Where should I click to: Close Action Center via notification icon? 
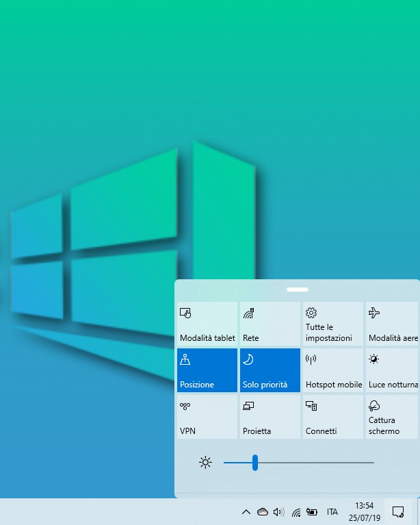pyautogui.click(x=398, y=511)
